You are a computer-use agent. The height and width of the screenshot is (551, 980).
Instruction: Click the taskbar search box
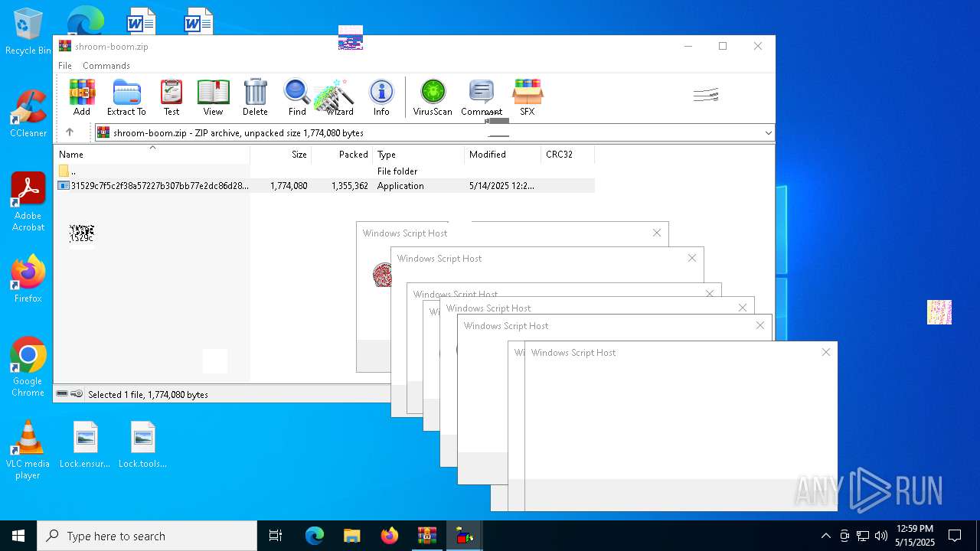coord(147,536)
